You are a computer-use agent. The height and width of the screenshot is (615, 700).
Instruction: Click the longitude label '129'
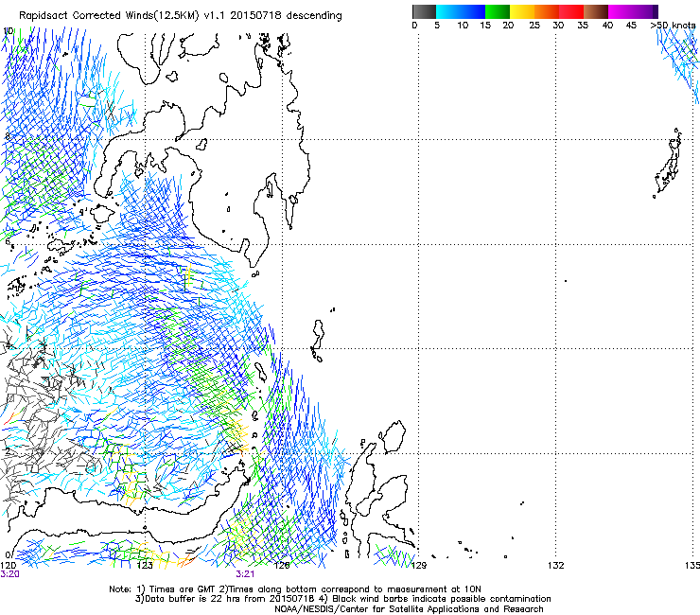pos(419,566)
